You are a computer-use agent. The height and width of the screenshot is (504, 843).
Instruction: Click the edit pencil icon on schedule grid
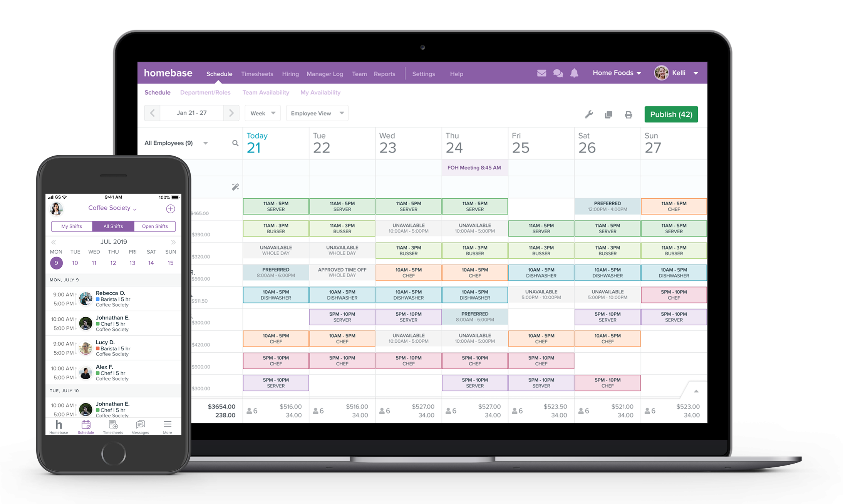[235, 187]
